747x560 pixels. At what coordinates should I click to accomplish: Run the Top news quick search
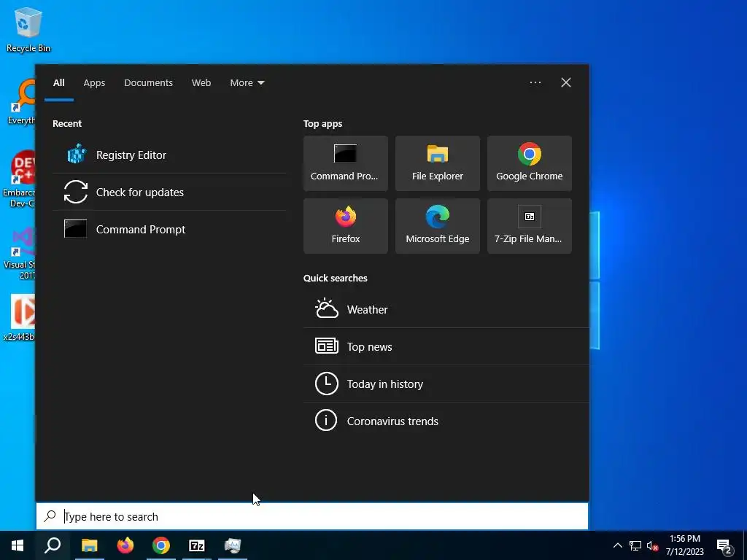(446, 346)
